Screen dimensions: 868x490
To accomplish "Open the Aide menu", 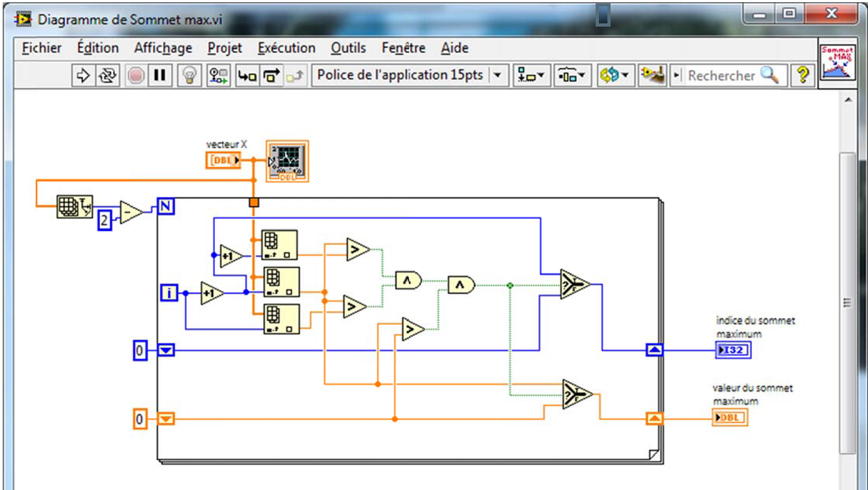I will click(x=455, y=48).
